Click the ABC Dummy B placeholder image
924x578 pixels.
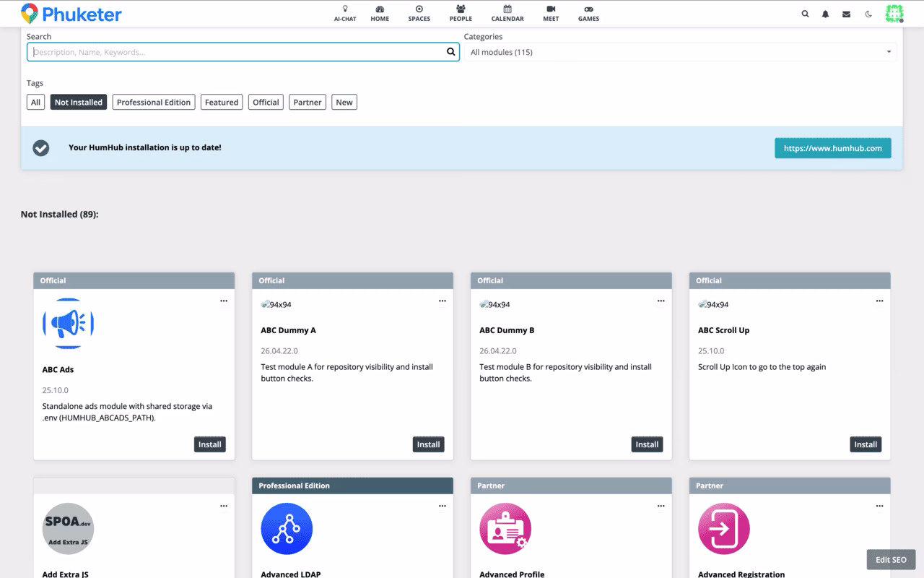coord(495,304)
